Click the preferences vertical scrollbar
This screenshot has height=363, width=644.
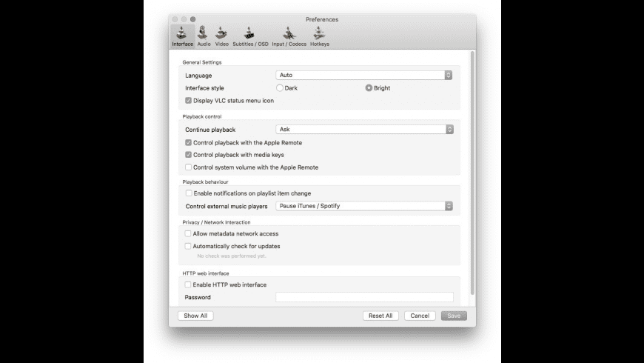point(473,173)
